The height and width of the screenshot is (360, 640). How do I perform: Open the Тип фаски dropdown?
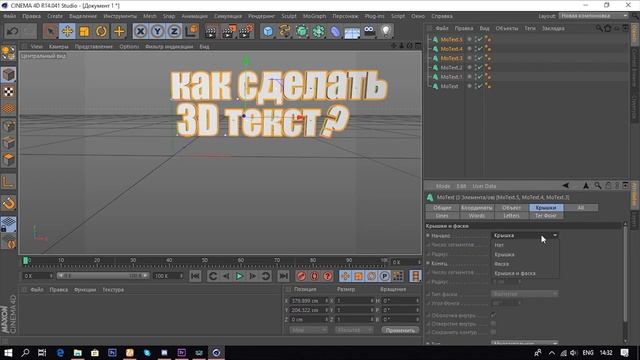pyautogui.click(x=524, y=294)
